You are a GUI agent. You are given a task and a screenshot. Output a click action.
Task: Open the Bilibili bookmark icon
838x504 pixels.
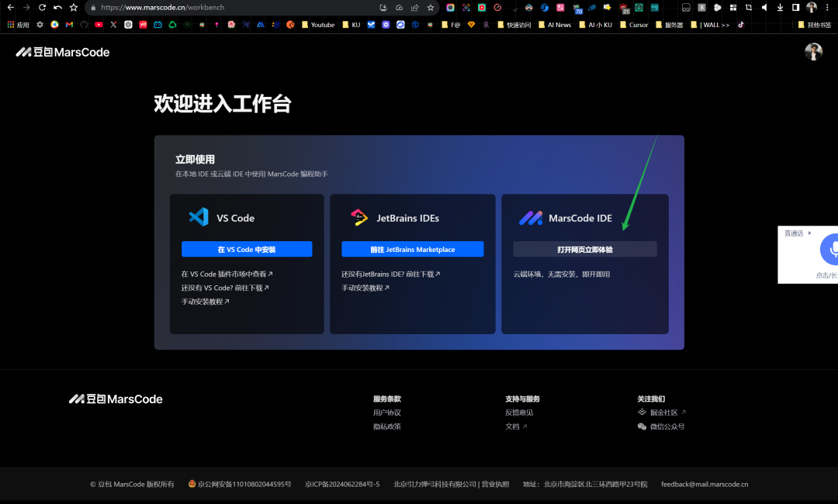(158, 25)
